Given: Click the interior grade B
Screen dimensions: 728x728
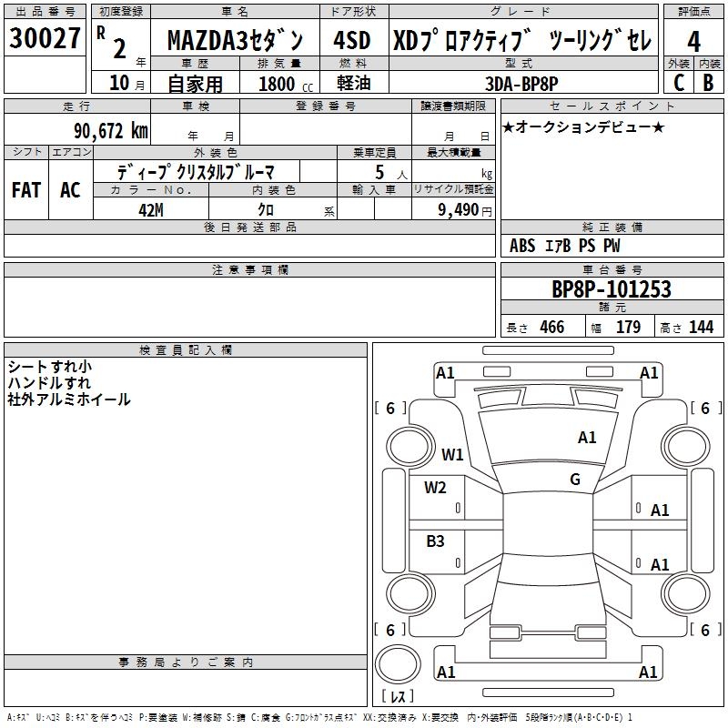Looking at the screenshot, I should (708, 83).
